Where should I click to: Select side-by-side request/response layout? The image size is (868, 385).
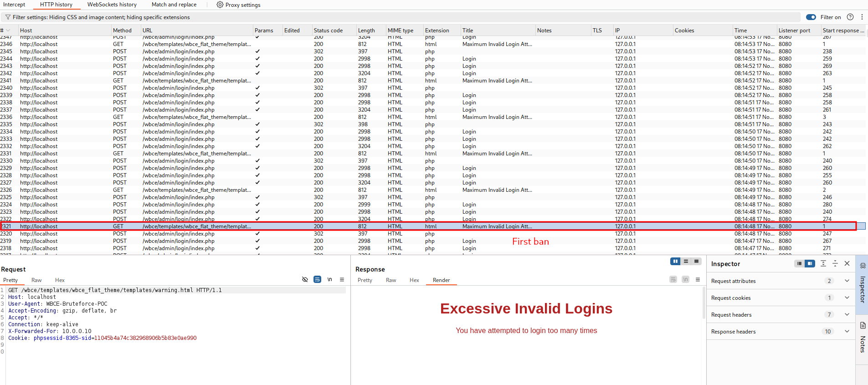[675, 261]
